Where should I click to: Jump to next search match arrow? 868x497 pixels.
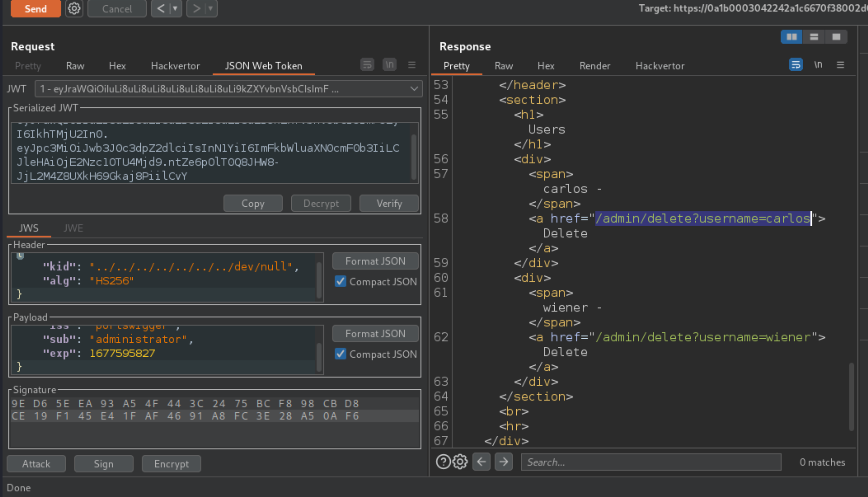(504, 462)
